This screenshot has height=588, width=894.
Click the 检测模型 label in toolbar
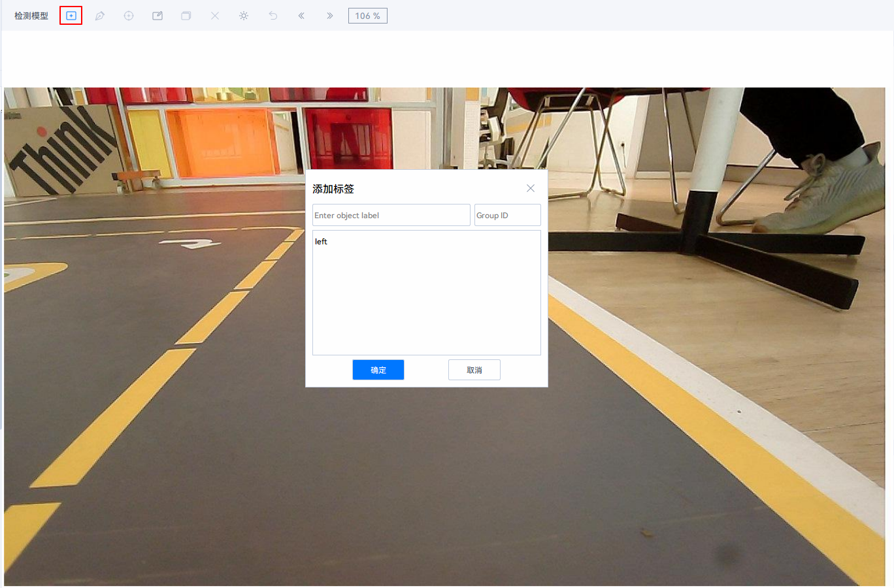31,16
